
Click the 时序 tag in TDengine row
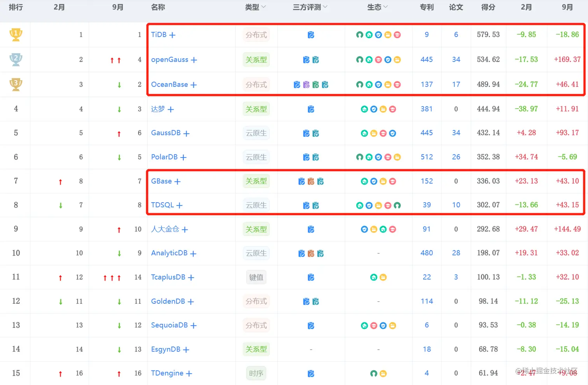256,373
